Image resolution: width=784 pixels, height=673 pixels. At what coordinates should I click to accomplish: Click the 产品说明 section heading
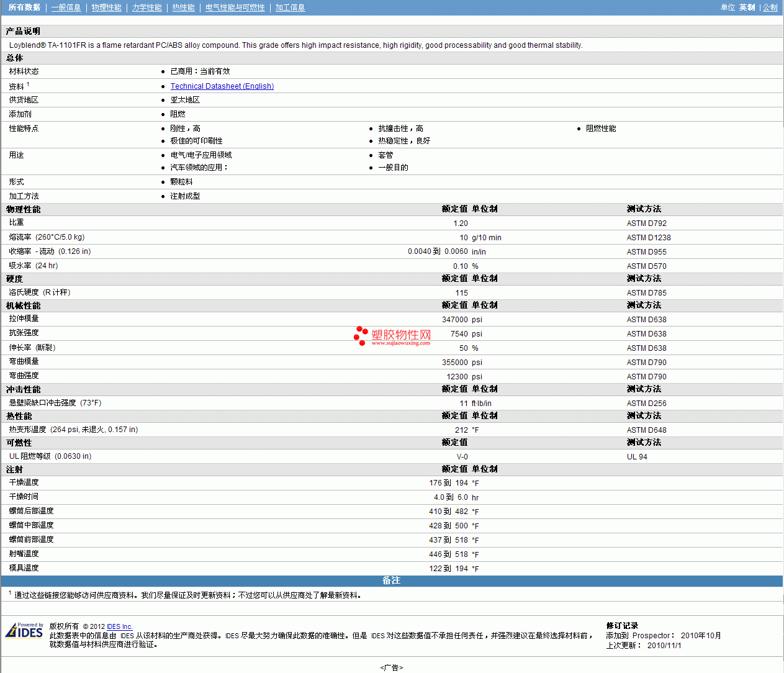(24, 31)
